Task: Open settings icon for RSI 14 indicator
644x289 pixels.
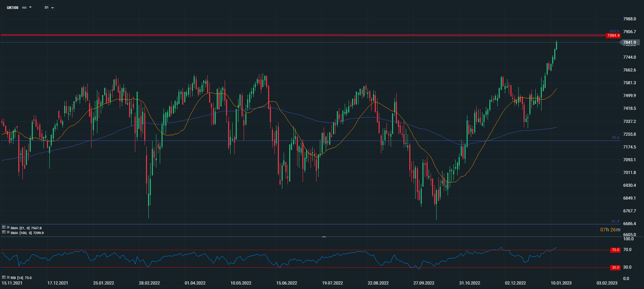Action: pyautogui.click(x=4, y=277)
